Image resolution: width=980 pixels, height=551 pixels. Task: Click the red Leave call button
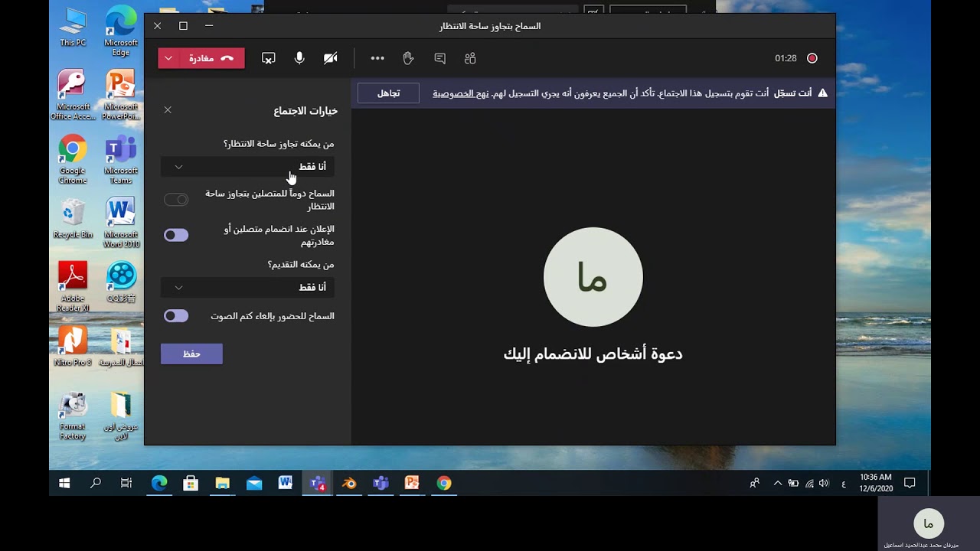coord(211,58)
